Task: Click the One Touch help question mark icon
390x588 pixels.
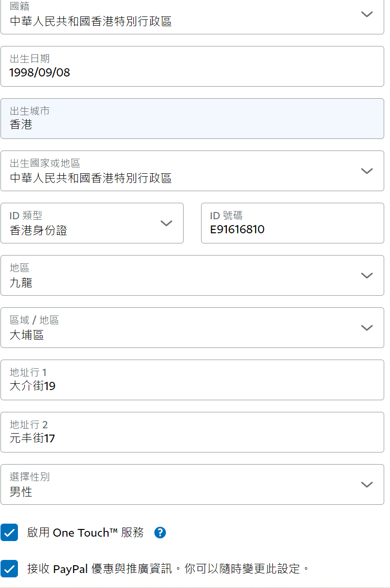Action: pos(160,533)
